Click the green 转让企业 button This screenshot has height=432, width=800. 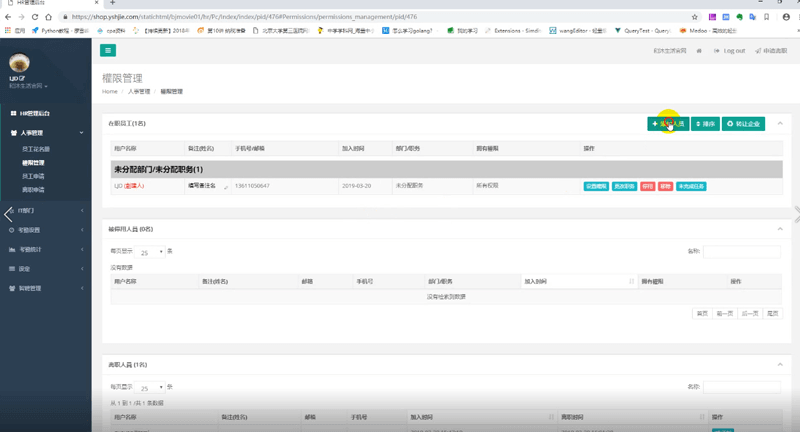[743, 123]
